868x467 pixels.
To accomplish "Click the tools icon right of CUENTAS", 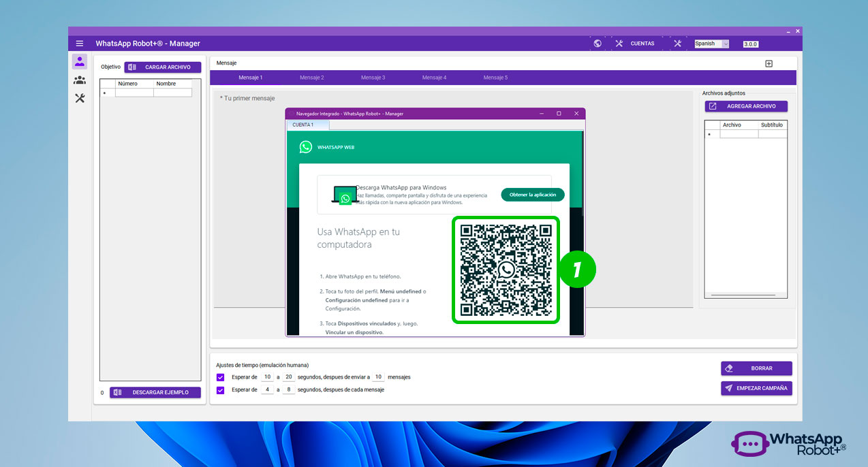I will click(677, 44).
